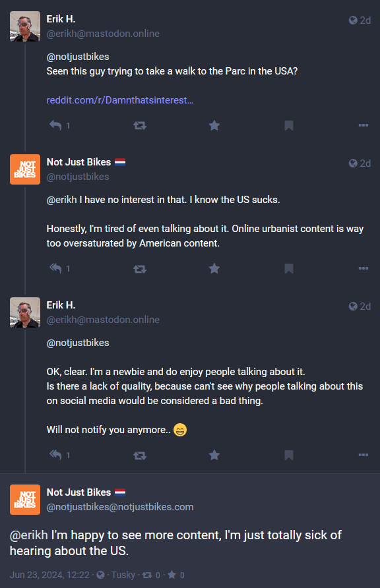Bookmark Not Just Bikes' second thread post
The image size is (380, 588).
click(289, 268)
